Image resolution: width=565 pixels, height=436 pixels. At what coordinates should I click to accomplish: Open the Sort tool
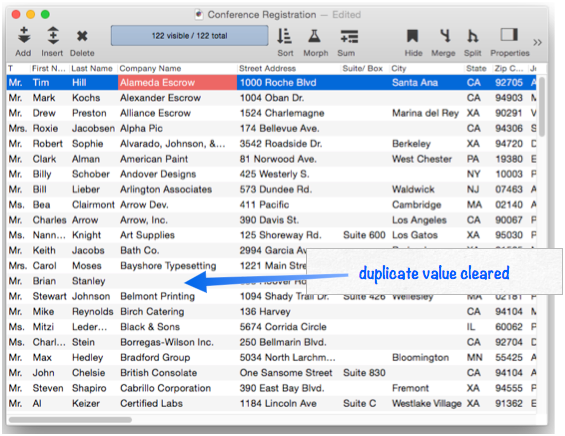tap(284, 36)
